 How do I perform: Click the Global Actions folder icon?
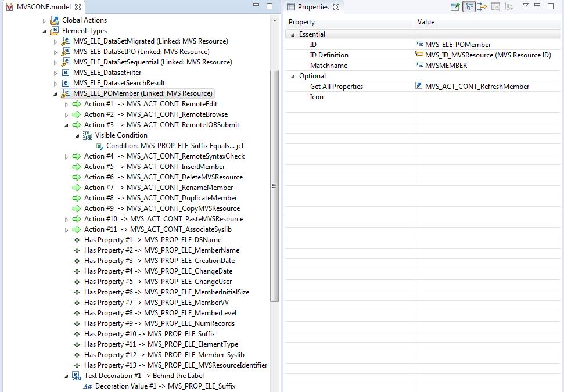point(55,20)
